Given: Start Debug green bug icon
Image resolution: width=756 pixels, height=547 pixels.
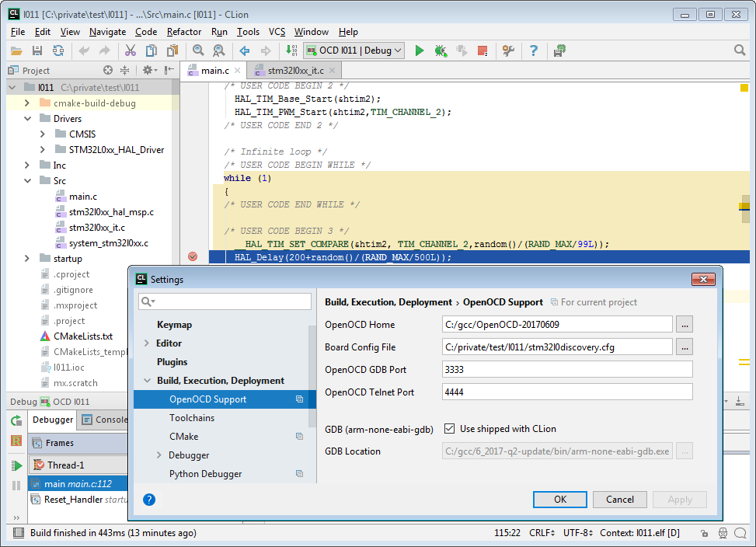Looking at the screenshot, I should click(x=441, y=51).
